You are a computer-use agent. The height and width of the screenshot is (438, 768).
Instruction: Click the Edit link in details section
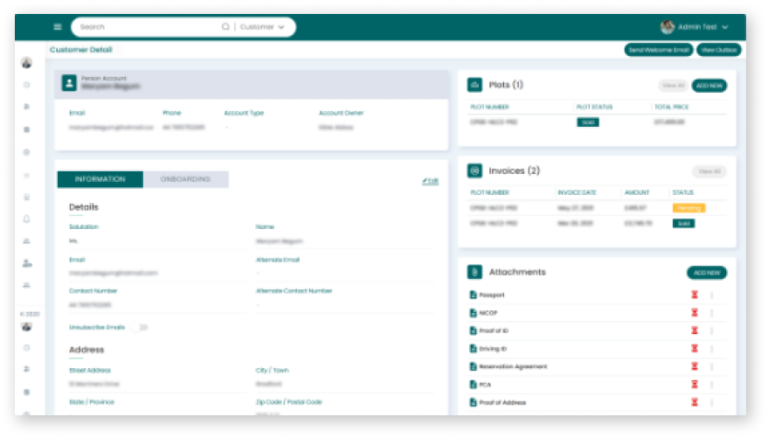point(430,181)
